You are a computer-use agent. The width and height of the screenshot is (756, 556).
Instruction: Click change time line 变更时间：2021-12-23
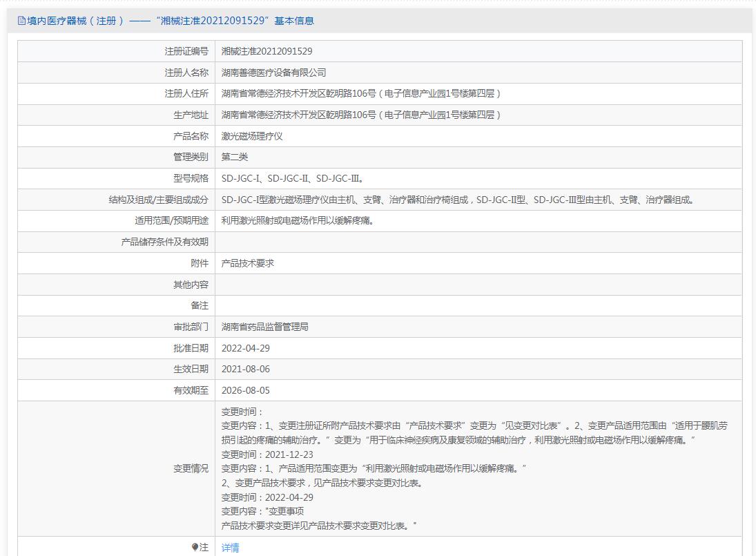(267, 454)
